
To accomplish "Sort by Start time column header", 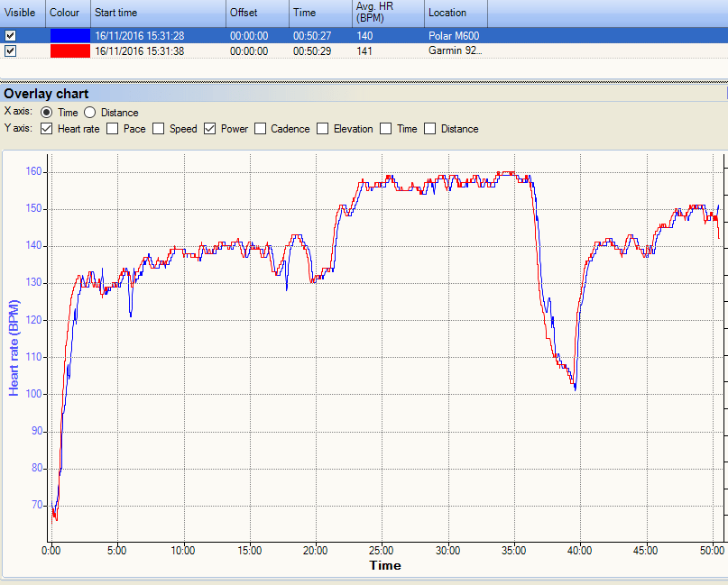I will click(x=159, y=13).
